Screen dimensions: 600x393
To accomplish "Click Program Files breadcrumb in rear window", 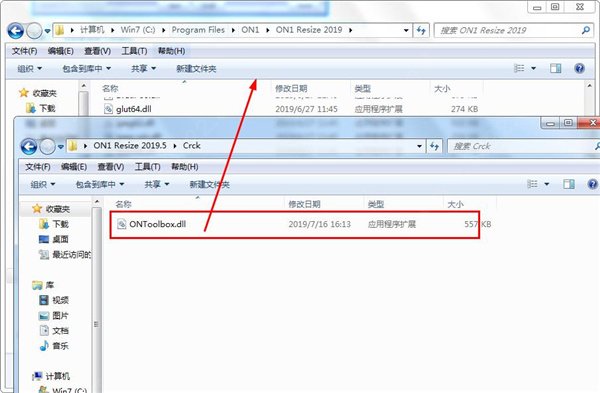I will click(x=198, y=30).
